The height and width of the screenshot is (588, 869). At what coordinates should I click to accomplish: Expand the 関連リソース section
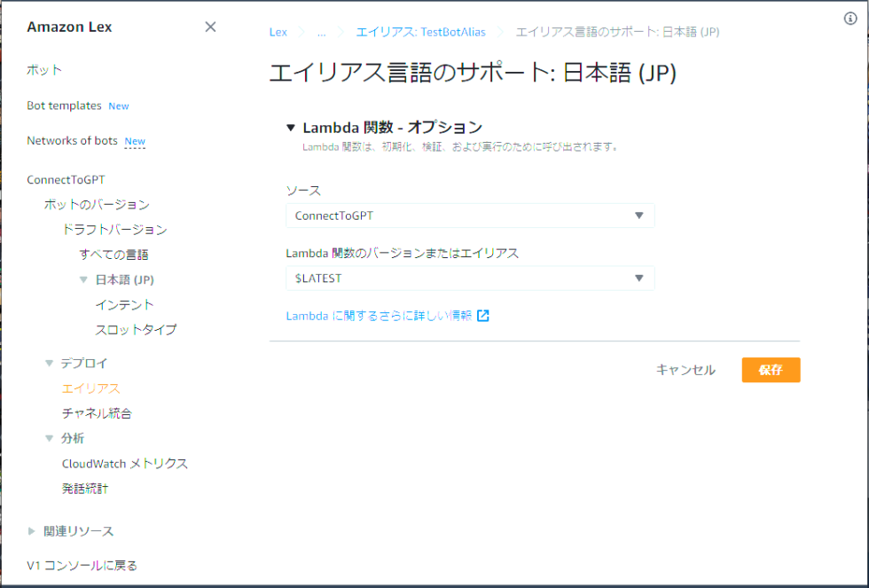point(31,530)
